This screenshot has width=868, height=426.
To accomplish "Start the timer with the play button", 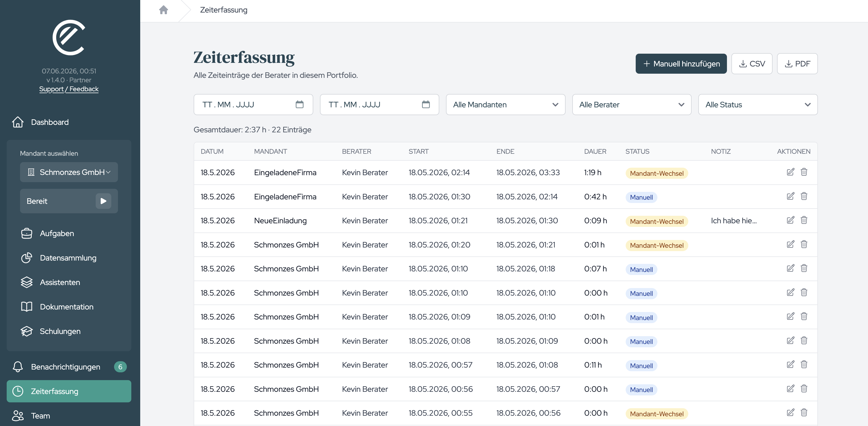I will click(x=103, y=201).
